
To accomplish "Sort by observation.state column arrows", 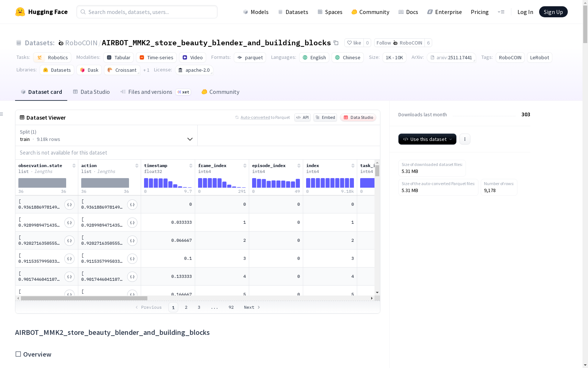I will point(74,166).
